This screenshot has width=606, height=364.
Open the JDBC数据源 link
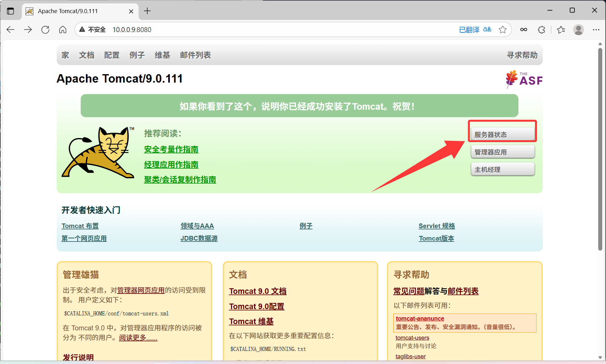pyautogui.click(x=199, y=238)
